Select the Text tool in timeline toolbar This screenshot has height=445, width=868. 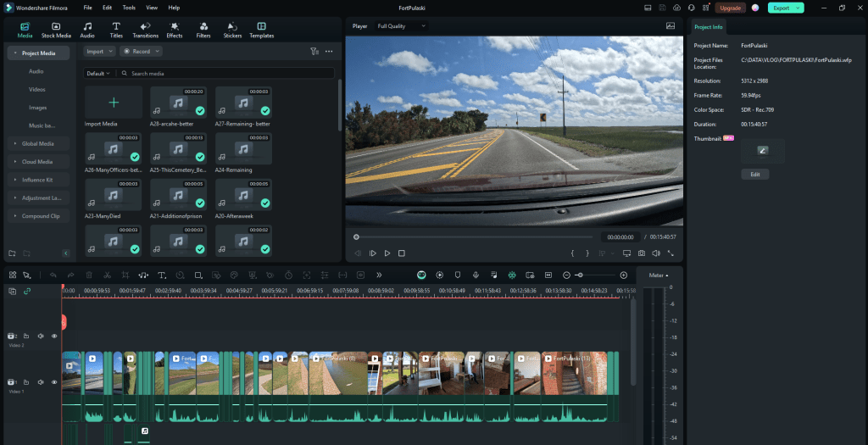[x=161, y=275]
